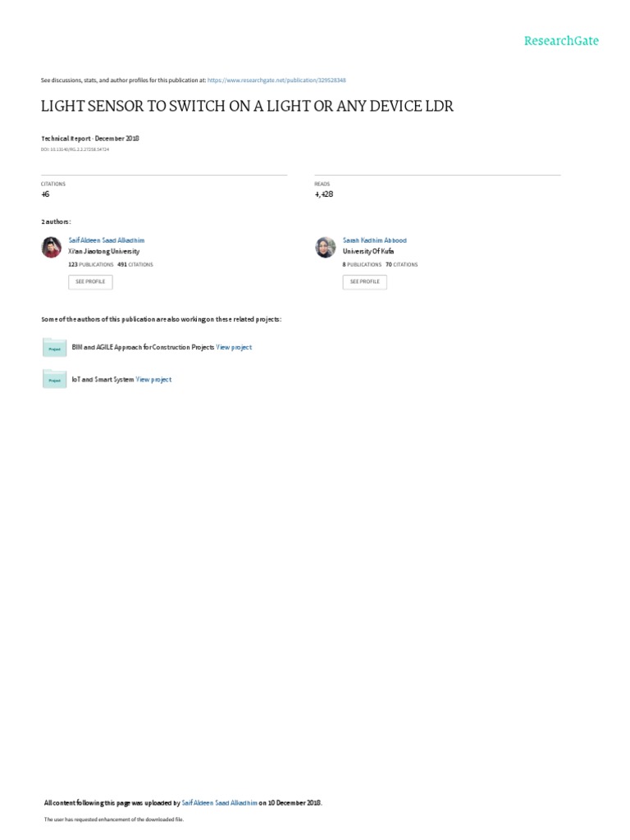Click 70 CITATIONS under Sarah Kadhim Abbood
The width and height of the screenshot is (630, 840).
pos(401,265)
